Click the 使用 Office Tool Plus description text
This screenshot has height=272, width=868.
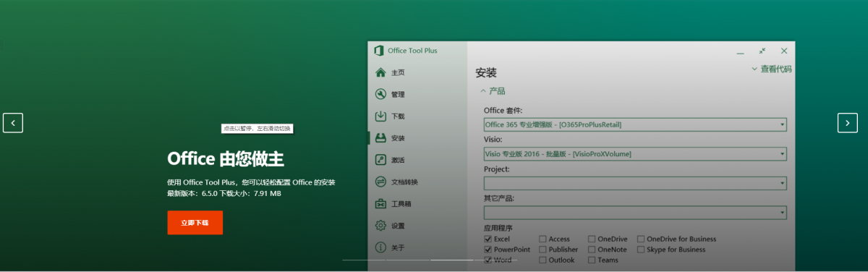tap(251, 182)
